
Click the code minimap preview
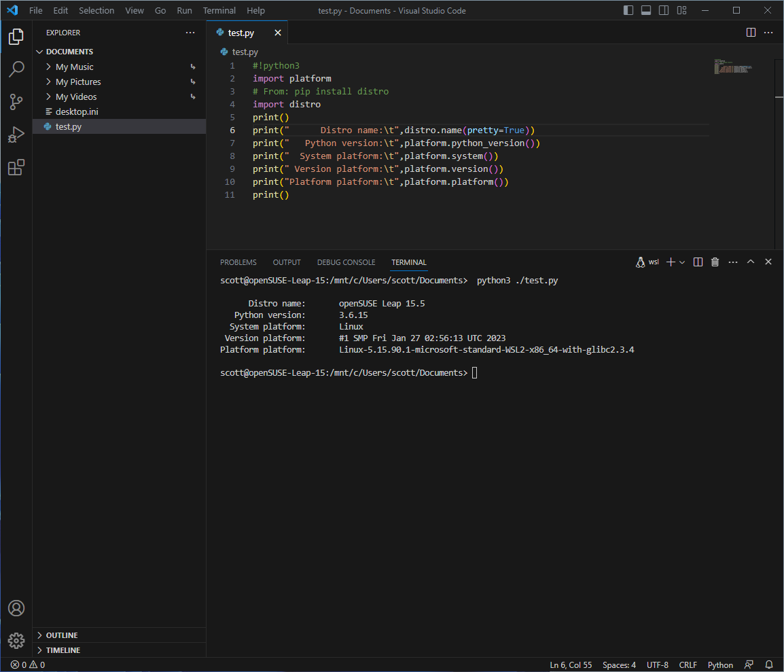tap(732, 67)
